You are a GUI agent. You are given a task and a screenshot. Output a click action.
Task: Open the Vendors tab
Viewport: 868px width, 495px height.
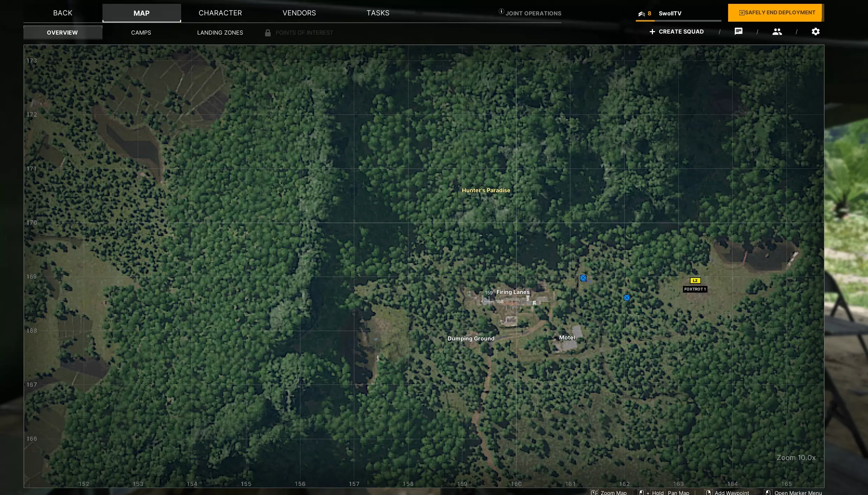click(299, 13)
